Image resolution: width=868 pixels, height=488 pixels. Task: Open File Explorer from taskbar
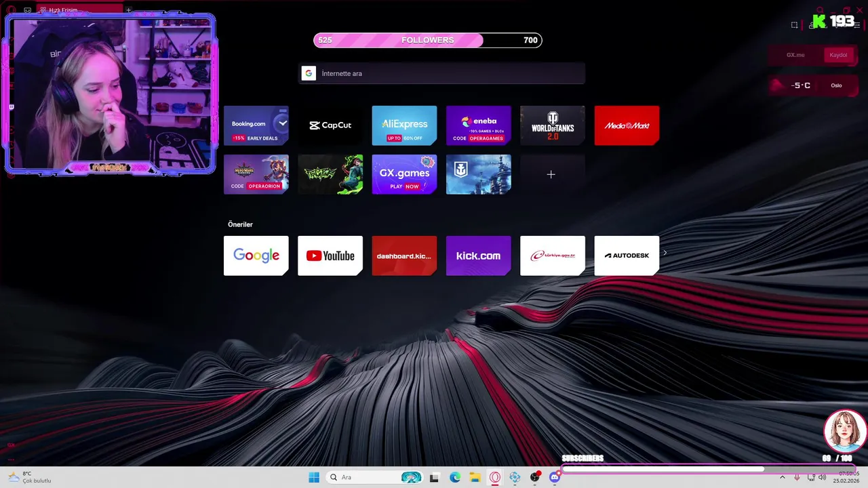click(475, 477)
